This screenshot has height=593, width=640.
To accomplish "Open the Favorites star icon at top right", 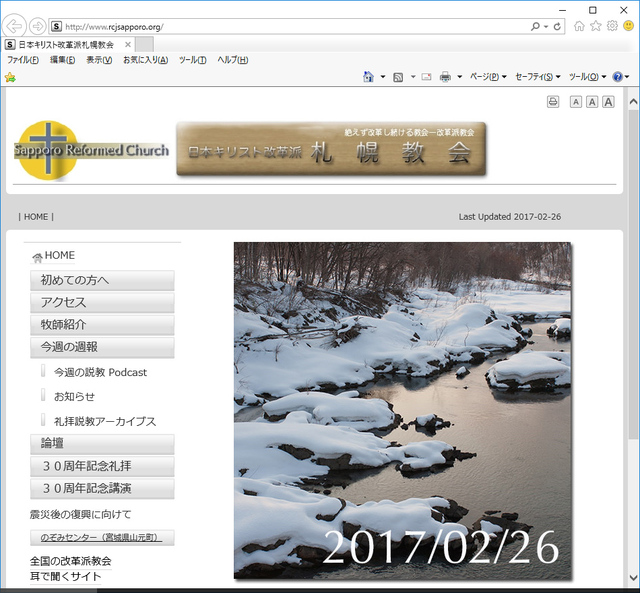I will [596, 26].
